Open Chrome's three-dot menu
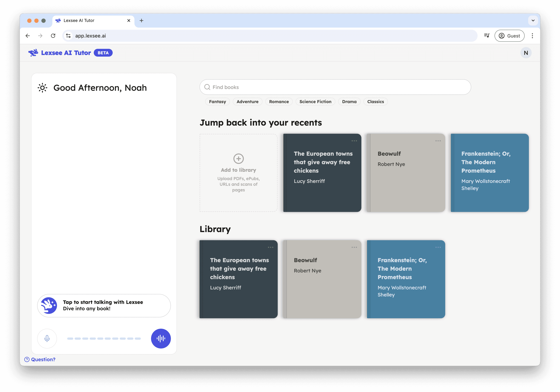 point(532,36)
